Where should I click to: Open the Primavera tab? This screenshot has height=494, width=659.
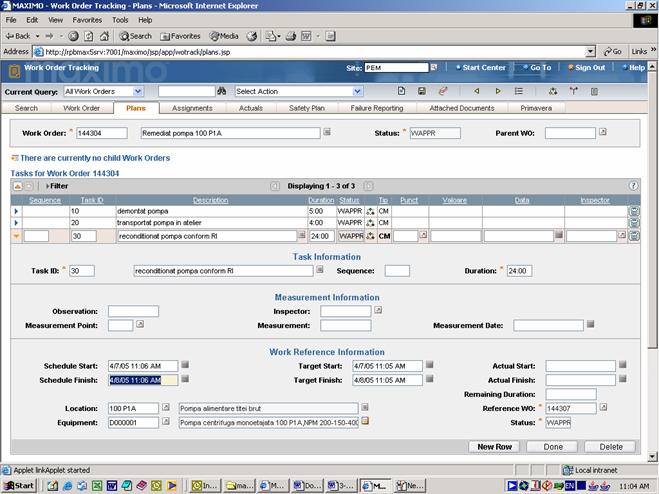pos(536,108)
